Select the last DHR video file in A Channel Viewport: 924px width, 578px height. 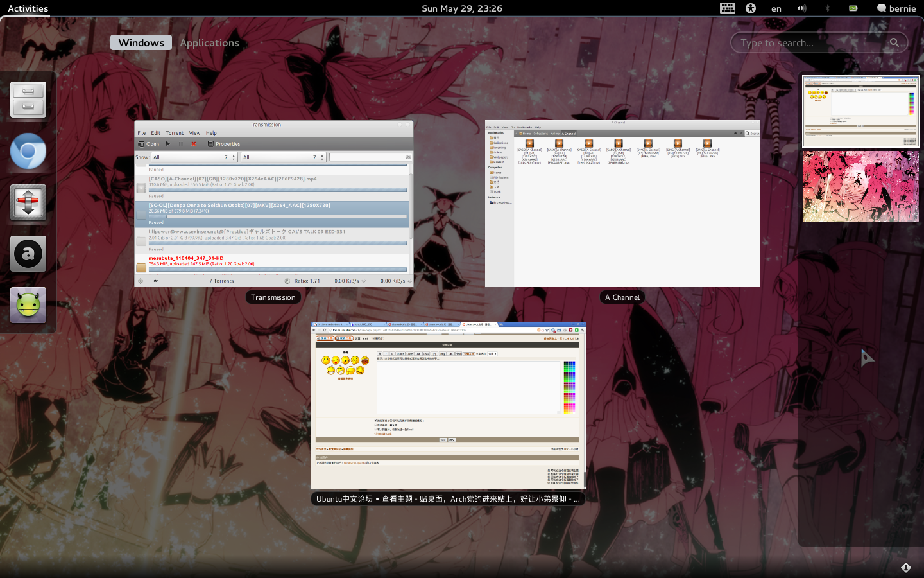[x=707, y=149]
